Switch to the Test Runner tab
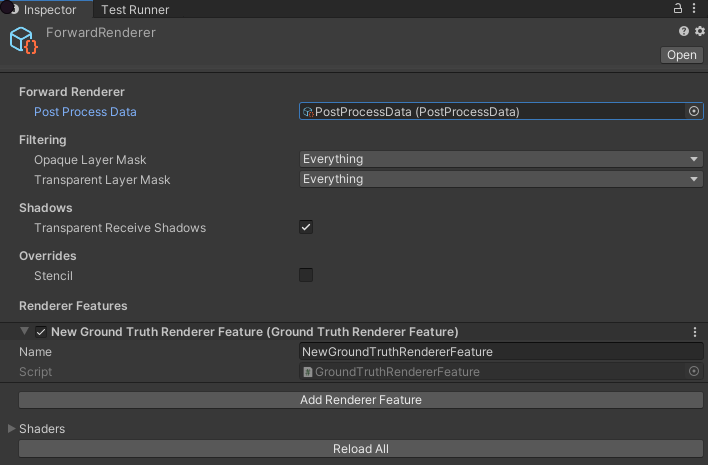The width and height of the screenshot is (708, 465). pos(135,10)
